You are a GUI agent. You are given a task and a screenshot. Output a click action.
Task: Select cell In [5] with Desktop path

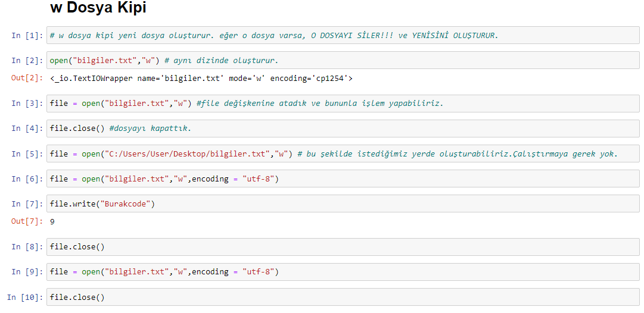(x=343, y=154)
